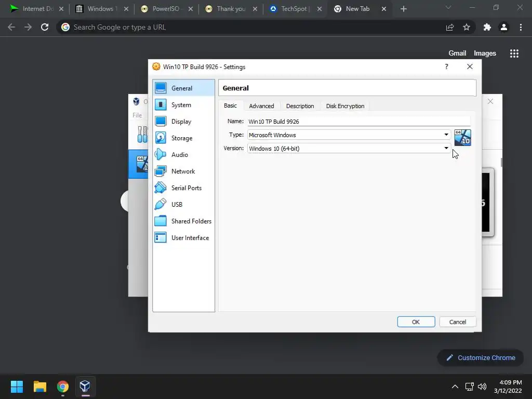Image resolution: width=532 pixels, height=399 pixels.
Task: Click the Name field containing Win10 TP Build 9926
Action: [359, 121]
